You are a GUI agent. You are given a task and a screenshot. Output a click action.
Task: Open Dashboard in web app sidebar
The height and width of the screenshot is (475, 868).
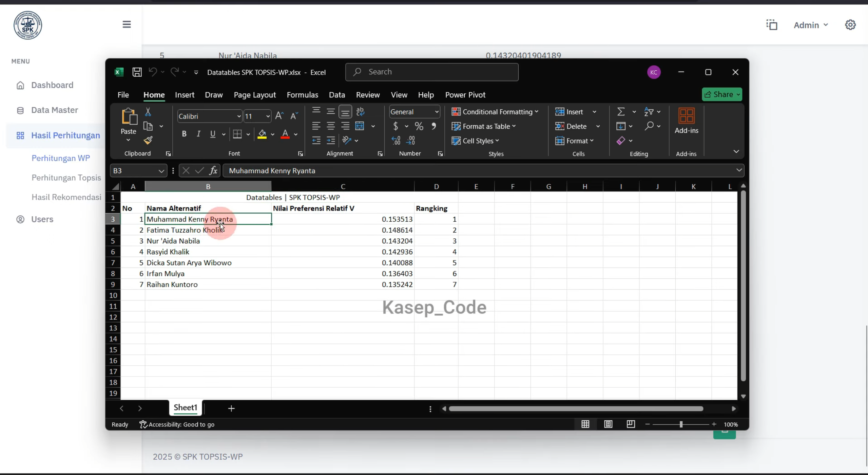click(x=52, y=85)
